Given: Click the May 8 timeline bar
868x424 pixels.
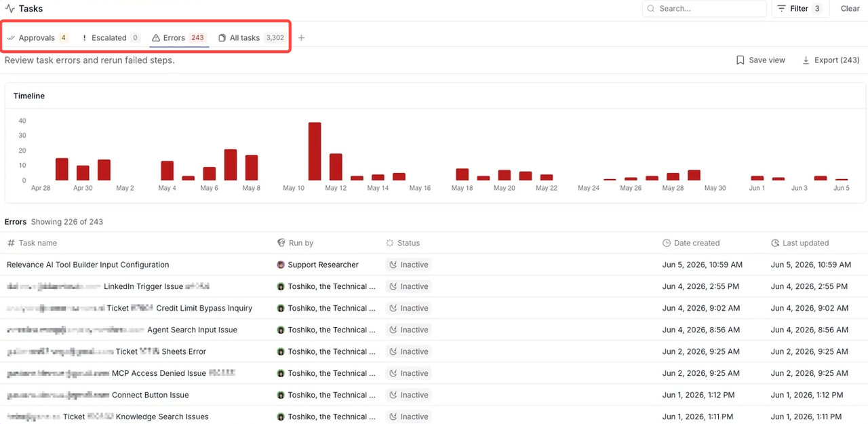Looking at the screenshot, I should 252,168.
